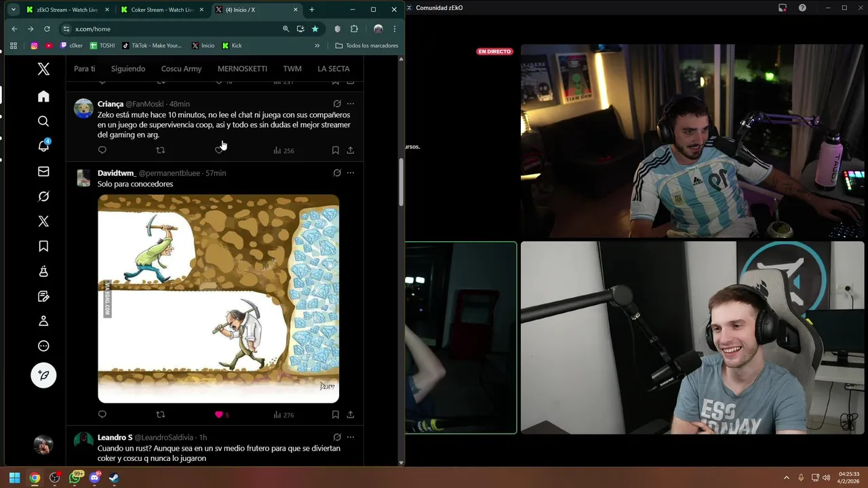Open OBS Studio from taskbar
This screenshot has height=488, width=868.
pos(55,478)
